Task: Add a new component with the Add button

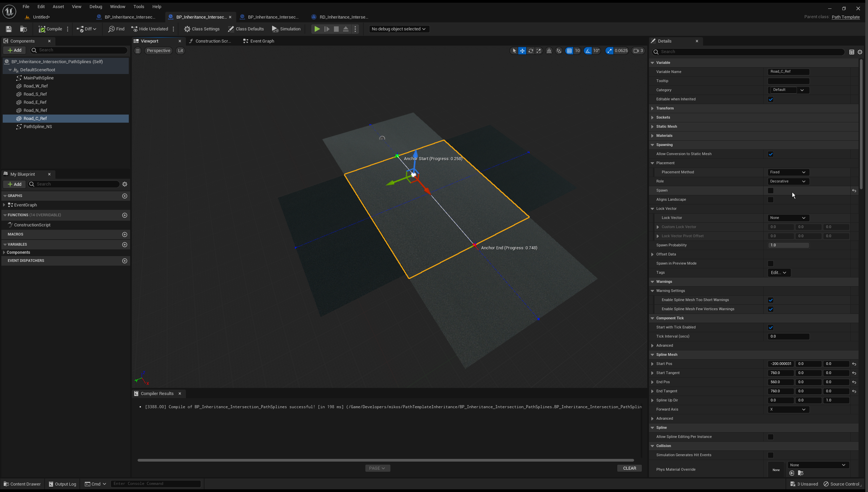Action: [15, 50]
